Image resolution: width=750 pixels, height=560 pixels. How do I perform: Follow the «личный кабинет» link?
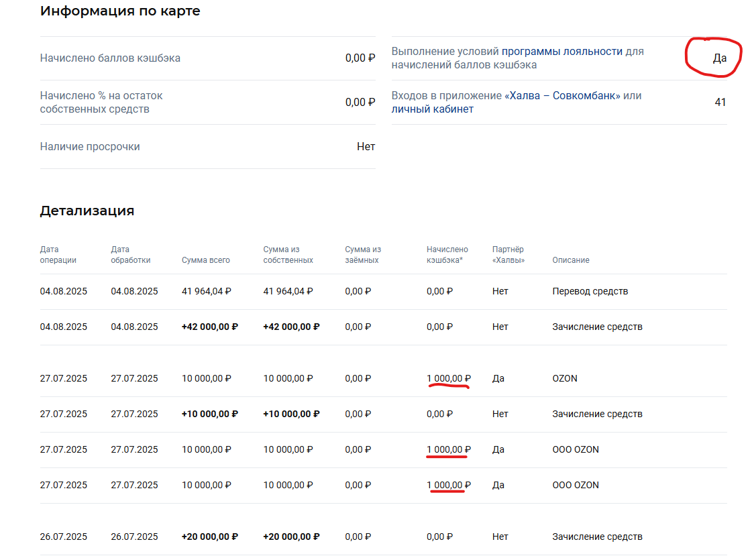pos(432,109)
